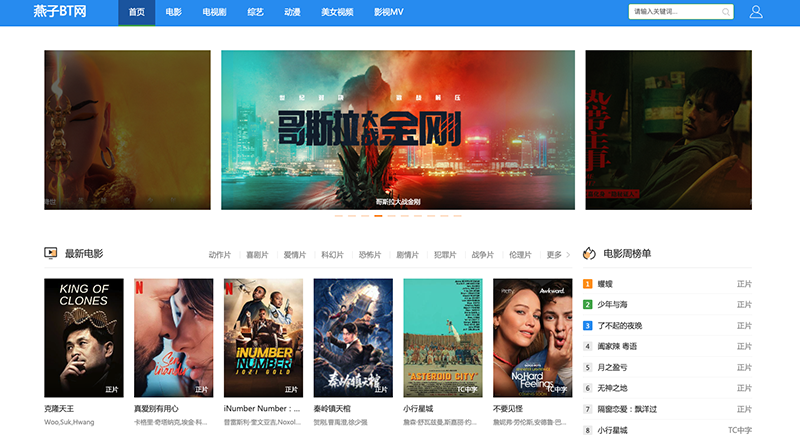The width and height of the screenshot is (800, 435).
Task: Open the 电视剧 navigation tab
Action: 214,12
